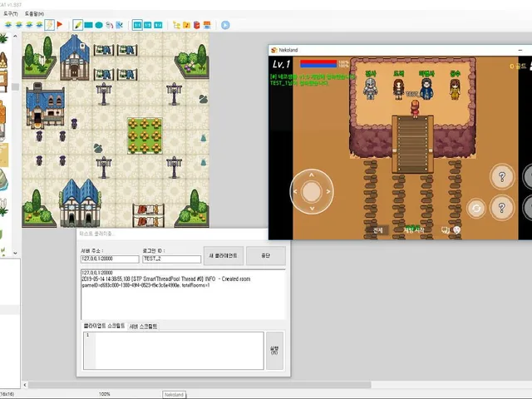The height and width of the screenshot is (399, 532).
Task: Click the 중단 stop button
Action: [266, 255]
